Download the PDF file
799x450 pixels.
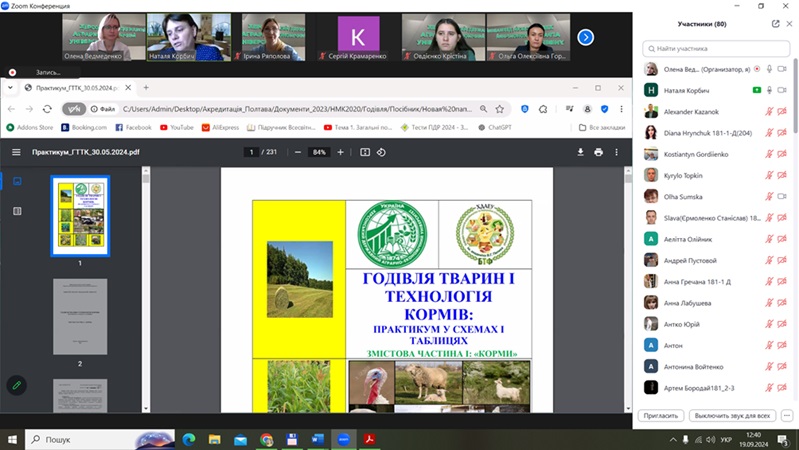pyautogui.click(x=580, y=152)
